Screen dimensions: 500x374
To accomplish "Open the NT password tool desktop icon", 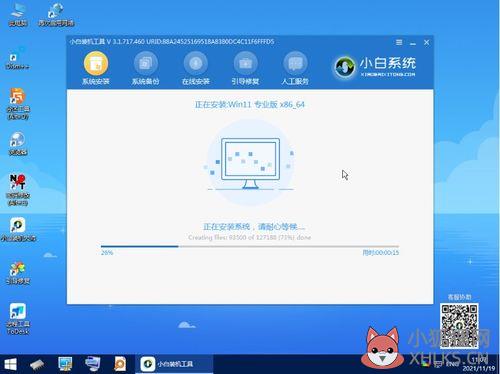I will point(18,190).
